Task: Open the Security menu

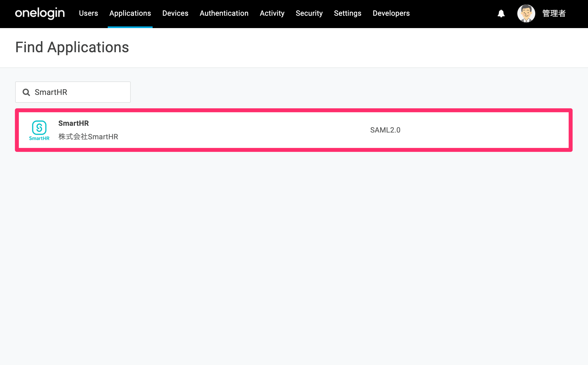Action: click(309, 13)
